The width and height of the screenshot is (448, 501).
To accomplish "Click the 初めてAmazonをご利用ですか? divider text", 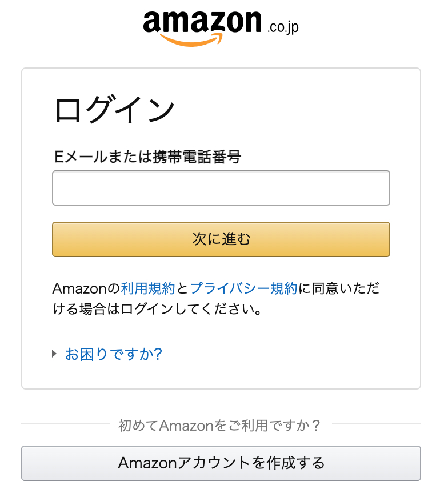I will (219, 425).
